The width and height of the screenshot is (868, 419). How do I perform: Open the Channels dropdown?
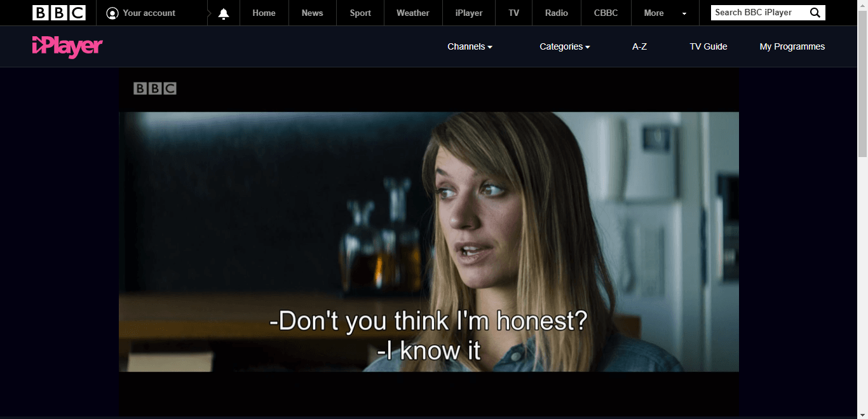click(470, 46)
